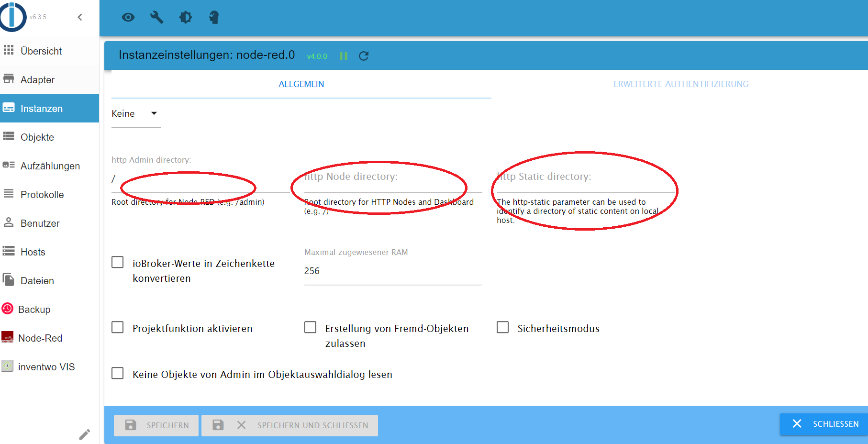Click the v4.0.0 version label
Viewport: 868px width, 444px height.
coord(317,56)
